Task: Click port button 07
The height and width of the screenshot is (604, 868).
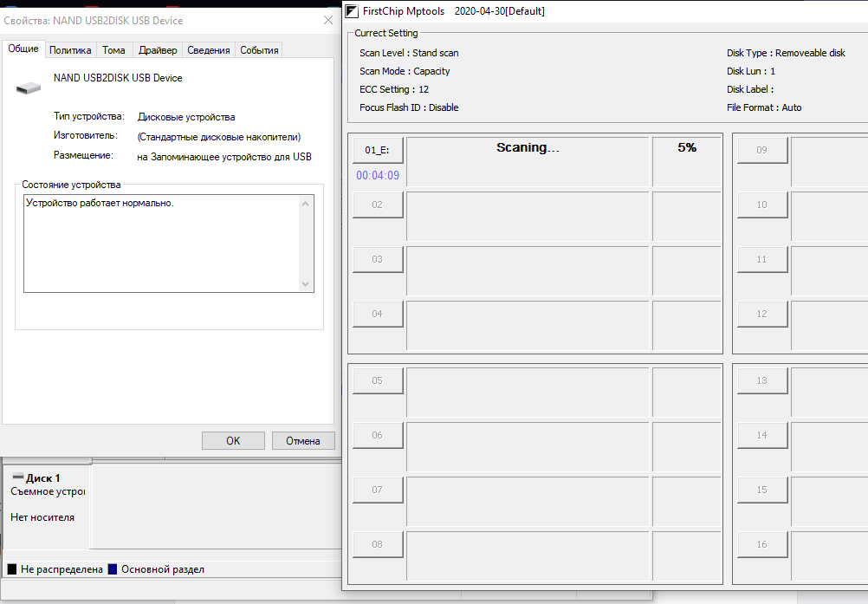Action: (378, 490)
